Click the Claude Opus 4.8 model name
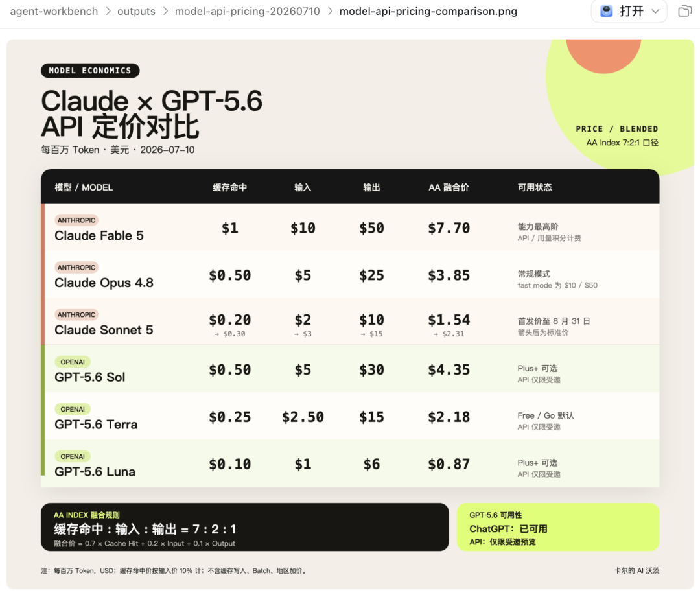 (x=104, y=283)
